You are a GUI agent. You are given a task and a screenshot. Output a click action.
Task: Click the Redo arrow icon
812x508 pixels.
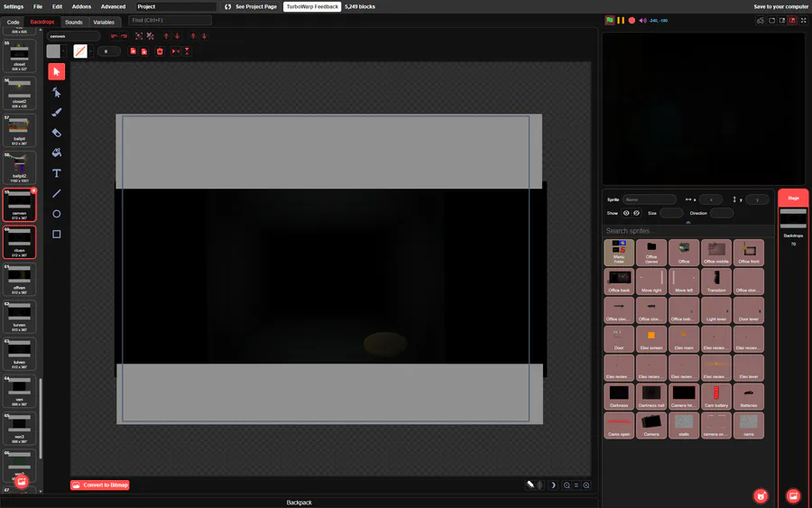[x=124, y=36]
